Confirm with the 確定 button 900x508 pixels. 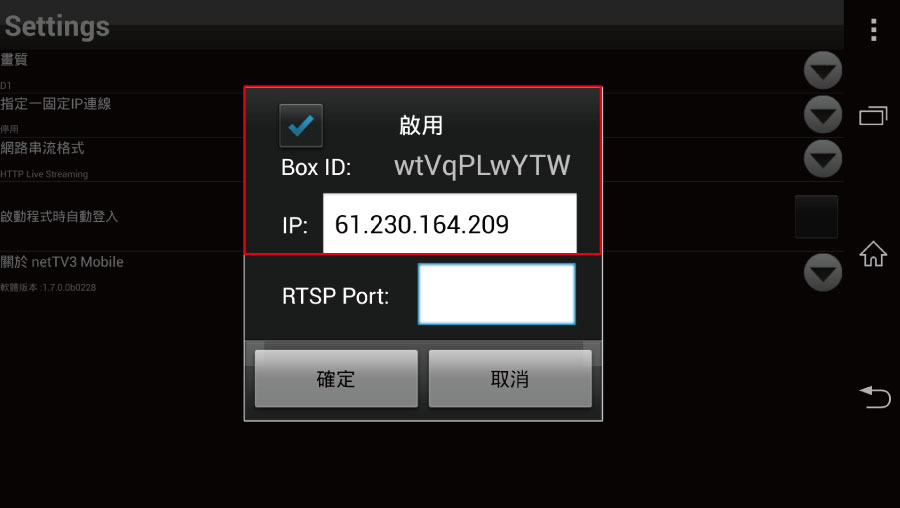[x=336, y=379]
